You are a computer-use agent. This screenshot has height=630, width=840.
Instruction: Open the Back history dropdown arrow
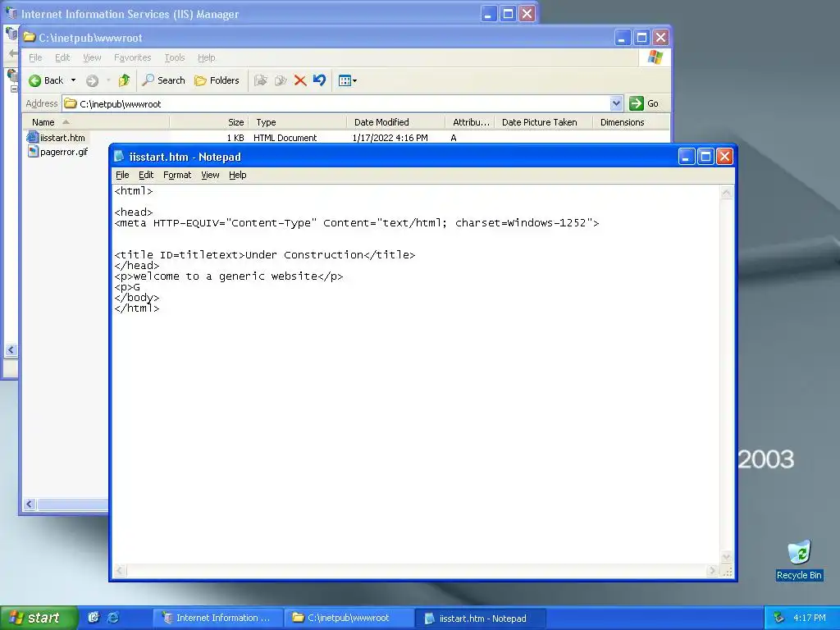(73, 80)
